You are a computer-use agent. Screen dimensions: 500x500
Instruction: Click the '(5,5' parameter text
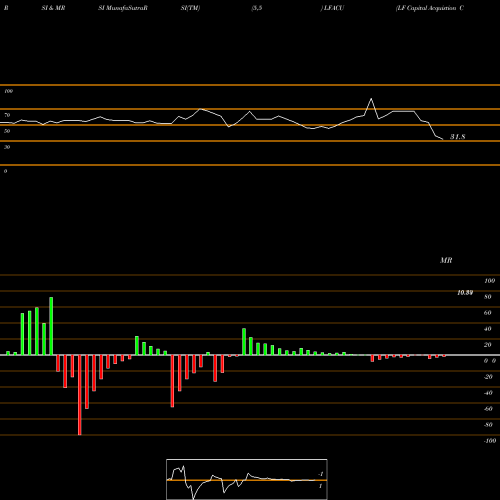(x=257, y=8)
